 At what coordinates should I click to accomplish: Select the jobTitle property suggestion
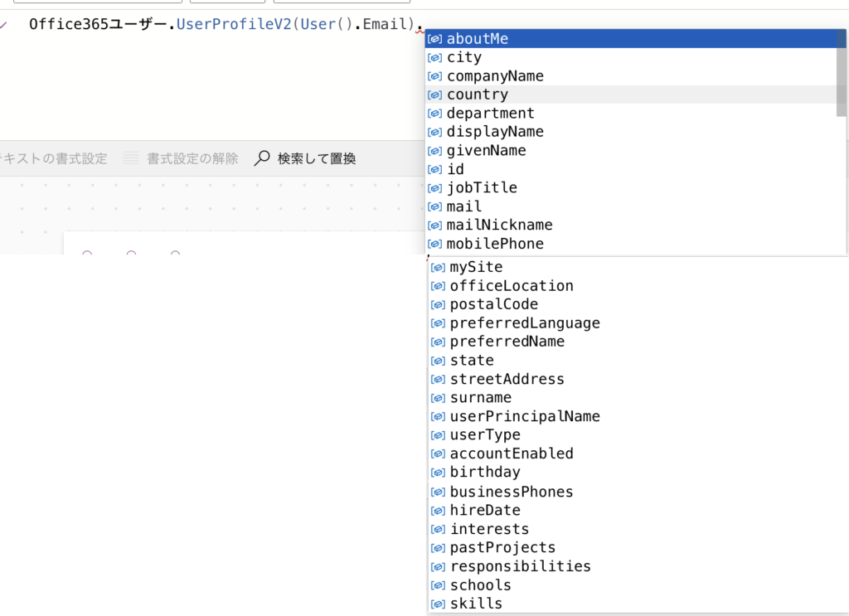(482, 188)
